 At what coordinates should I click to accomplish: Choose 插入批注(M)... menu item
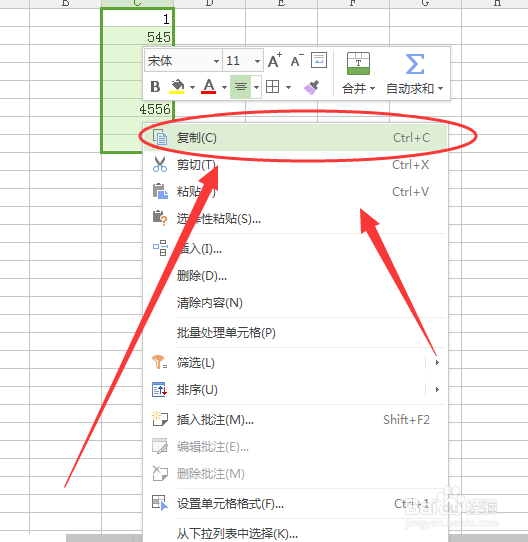295,419
